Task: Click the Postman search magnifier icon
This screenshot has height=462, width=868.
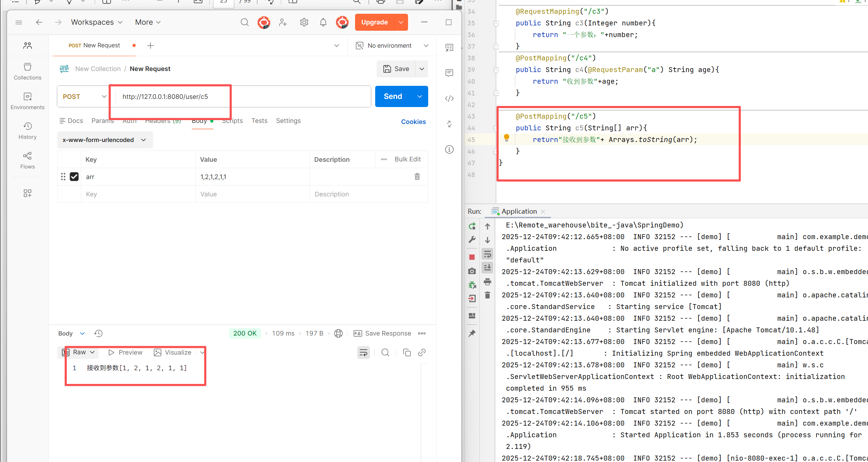Action: tap(244, 22)
